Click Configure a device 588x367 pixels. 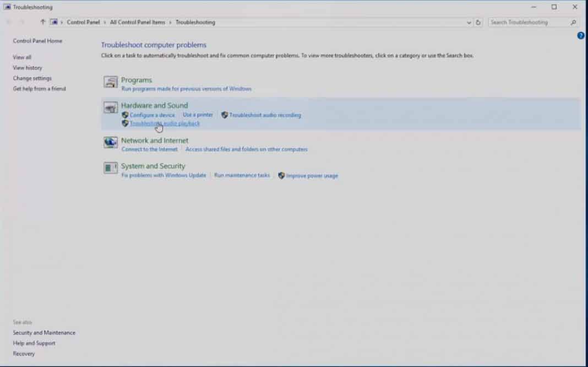153,115
